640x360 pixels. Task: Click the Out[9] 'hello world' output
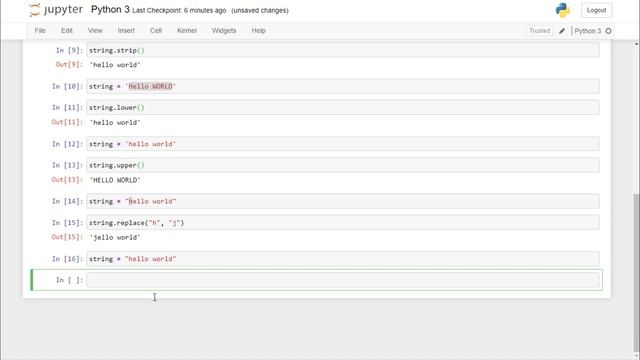click(x=115, y=65)
